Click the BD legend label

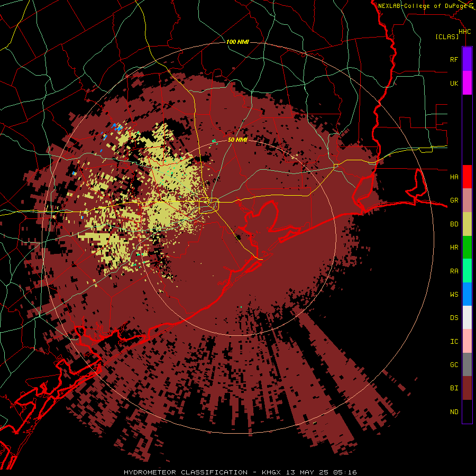click(454, 224)
